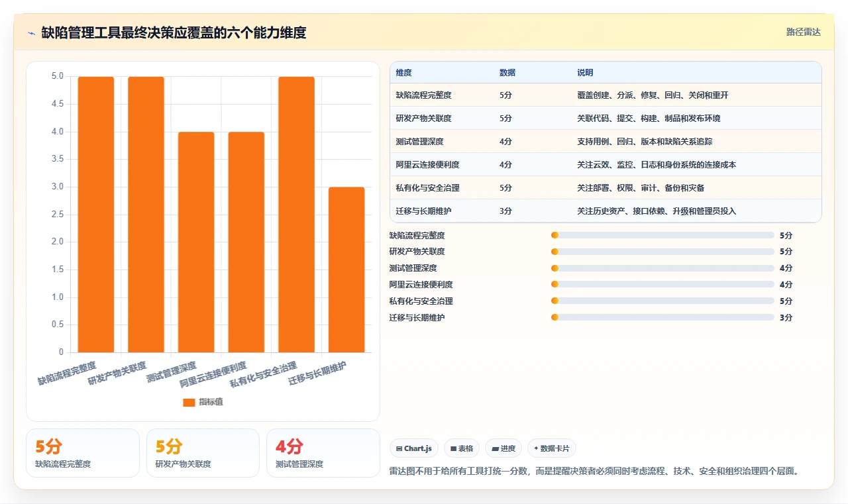Open the 4分 测试管理深度 data card
Viewport: 848px width, 504px height.
323,453
